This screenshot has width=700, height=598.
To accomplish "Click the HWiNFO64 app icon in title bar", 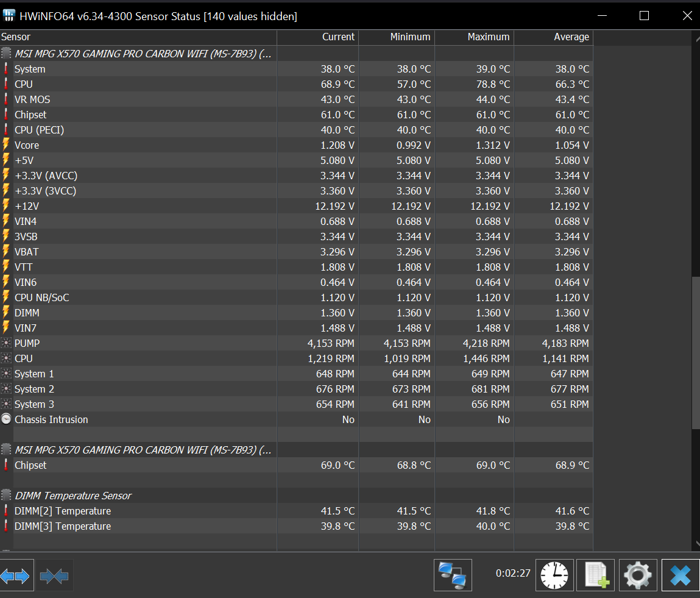I will [9, 16].
